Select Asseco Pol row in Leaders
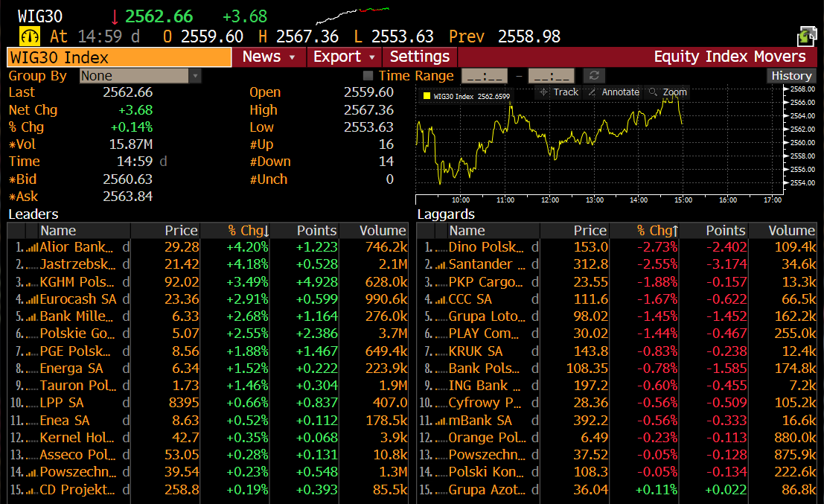The width and height of the screenshot is (824, 504). tap(208, 455)
